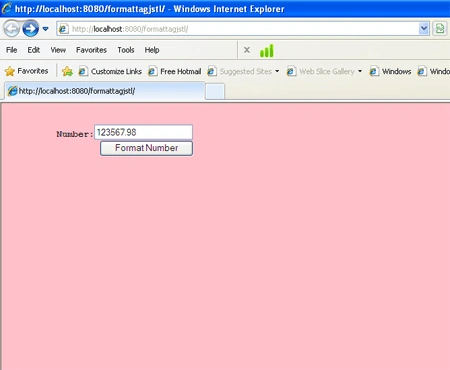This screenshot has height=370, width=450.
Task: Go back with the Back arrow button
Action: pyautogui.click(x=12, y=29)
